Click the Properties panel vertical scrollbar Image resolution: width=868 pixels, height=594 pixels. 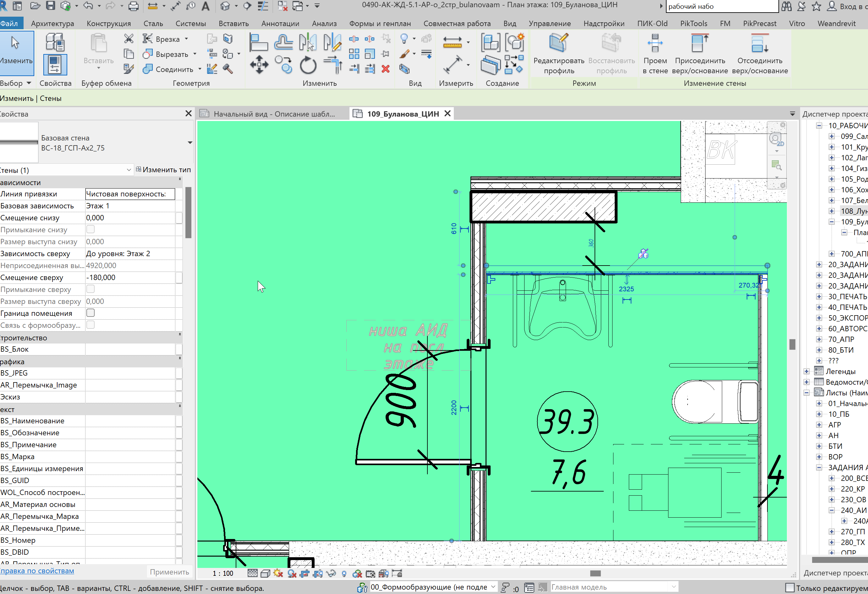(188, 213)
